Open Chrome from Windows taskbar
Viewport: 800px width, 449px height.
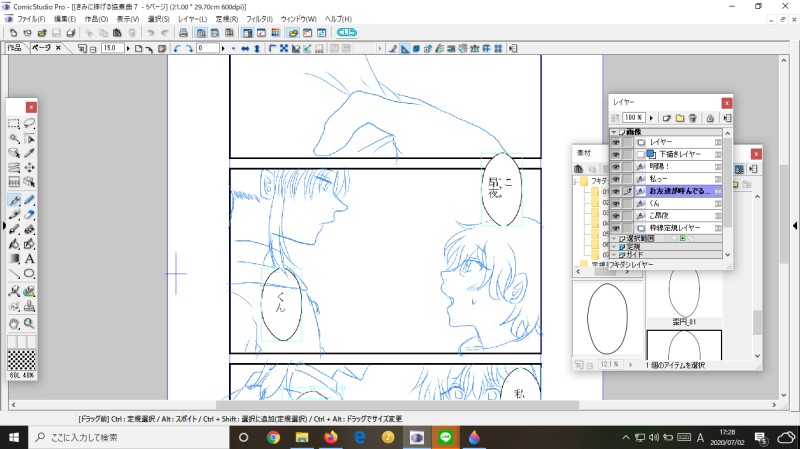(x=273, y=437)
